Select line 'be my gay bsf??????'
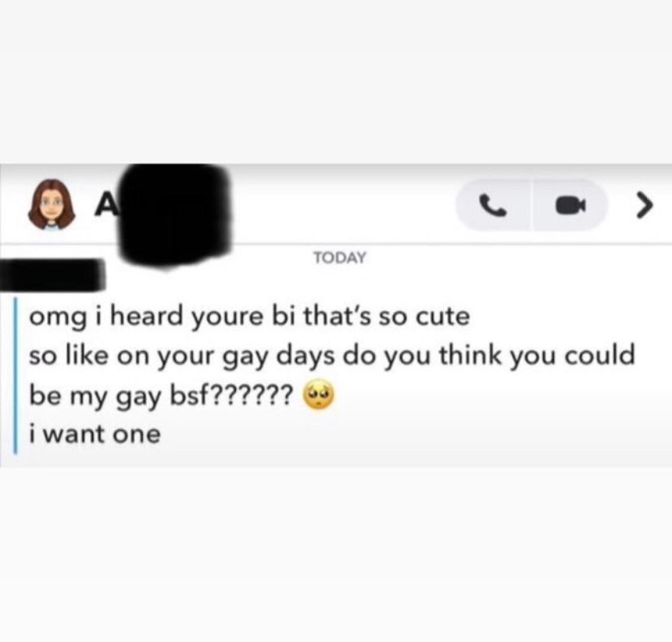Viewport: 672px width, 642px height. pyautogui.click(x=161, y=394)
